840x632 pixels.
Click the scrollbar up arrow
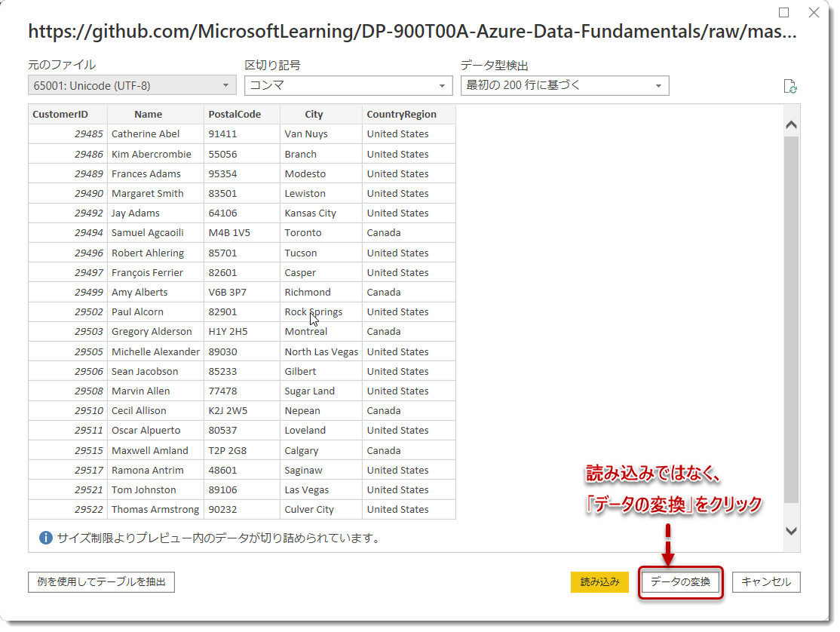pyautogui.click(x=791, y=124)
